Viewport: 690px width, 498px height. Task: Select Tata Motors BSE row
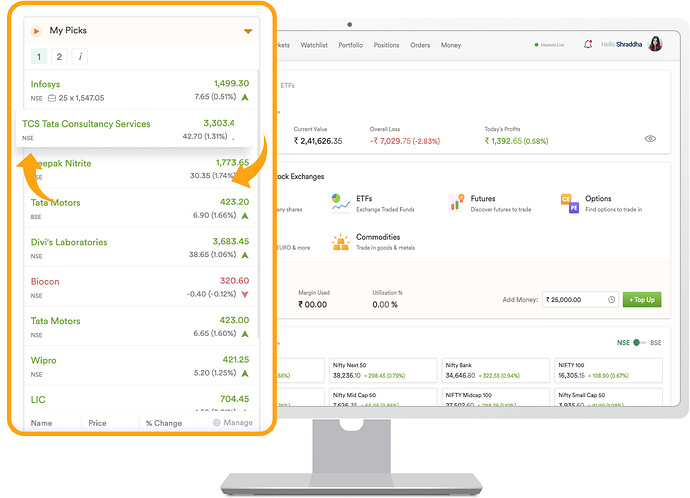(x=141, y=208)
